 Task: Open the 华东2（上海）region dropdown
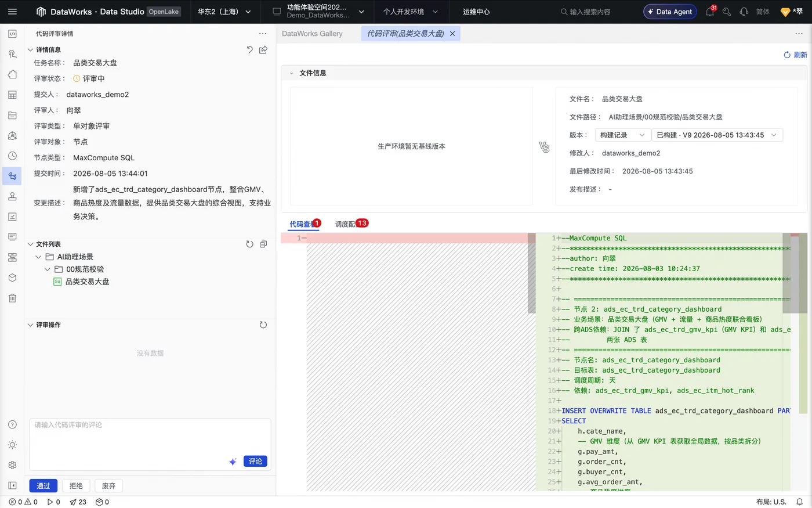[x=224, y=12]
